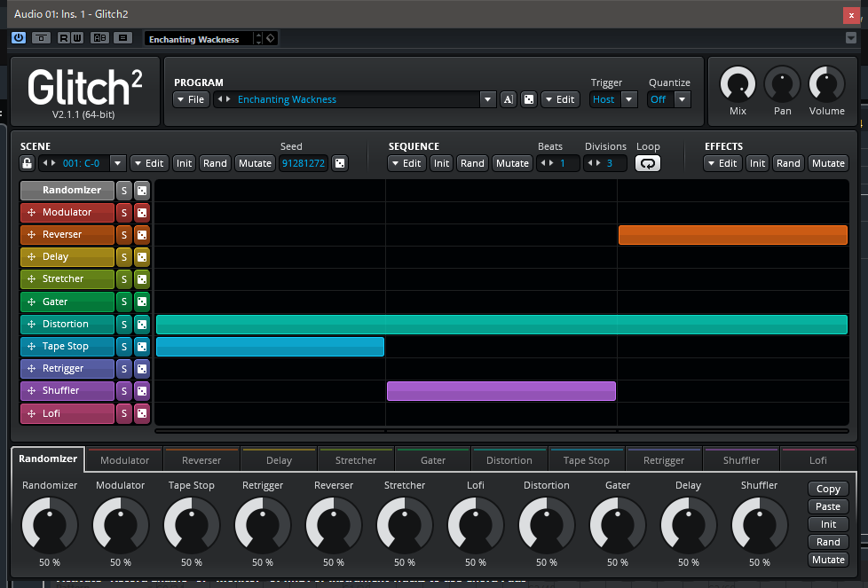
Task: Click the Effects Mutate button
Action: pos(828,163)
